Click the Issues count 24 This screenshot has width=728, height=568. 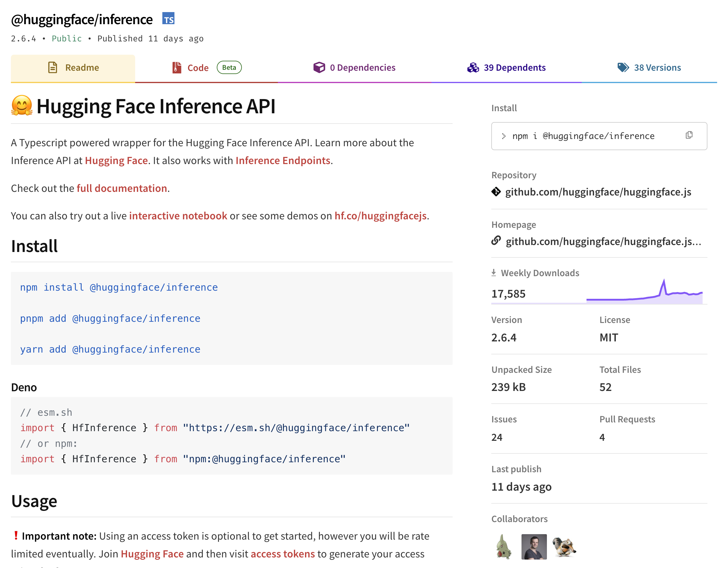[x=497, y=437]
